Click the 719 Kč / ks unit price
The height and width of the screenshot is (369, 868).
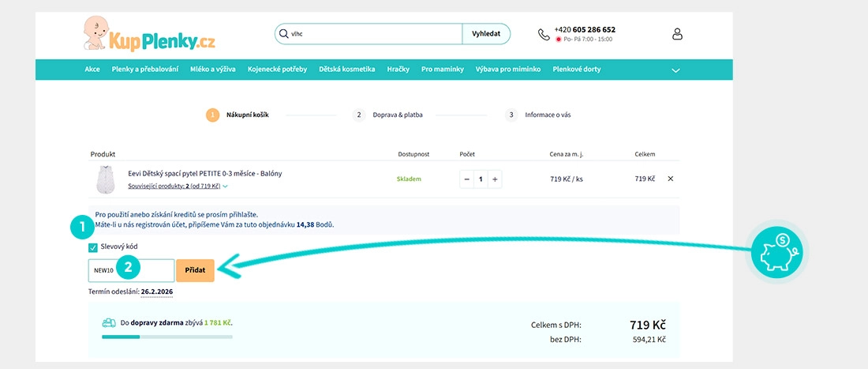[x=565, y=179]
